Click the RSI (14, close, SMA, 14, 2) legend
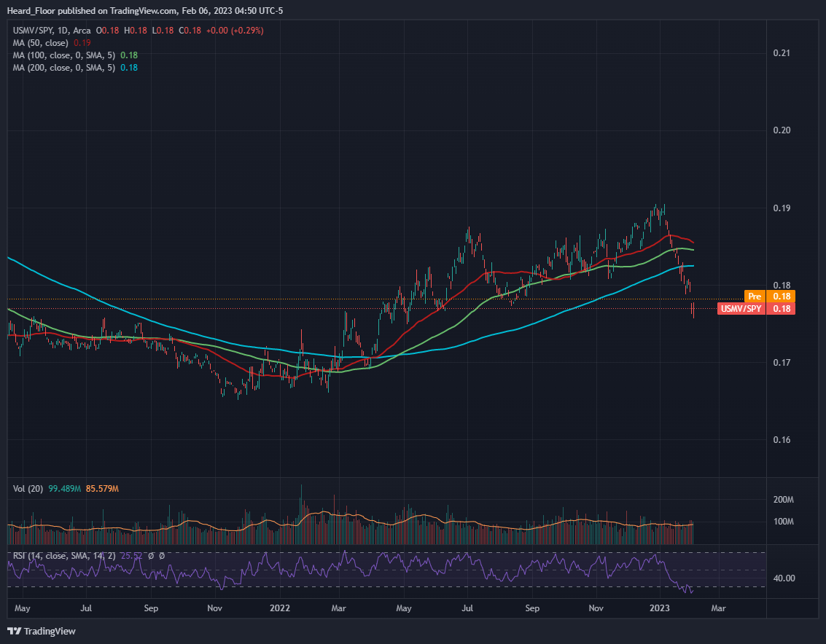 (63, 556)
